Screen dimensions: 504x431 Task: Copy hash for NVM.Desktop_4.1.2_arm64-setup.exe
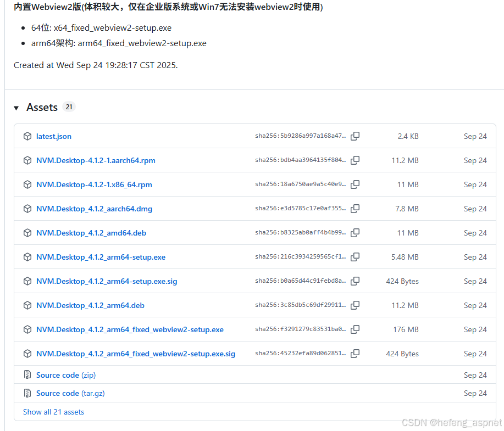click(355, 257)
